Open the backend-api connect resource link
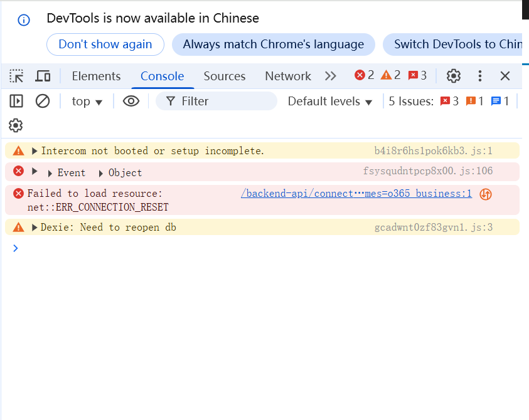The height and width of the screenshot is (420, 529). (x=356, y=194)
